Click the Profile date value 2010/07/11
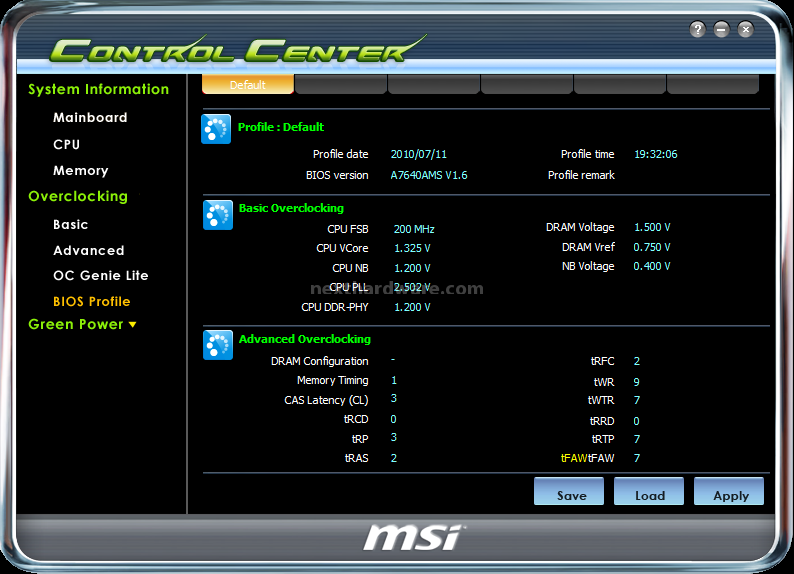The image size is (794, 574). (419, 154)
